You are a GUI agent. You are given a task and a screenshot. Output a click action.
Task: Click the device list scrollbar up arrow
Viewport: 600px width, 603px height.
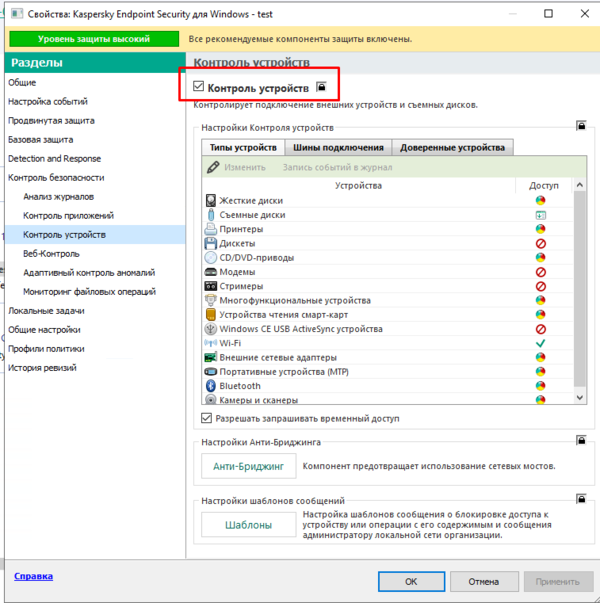580,185
